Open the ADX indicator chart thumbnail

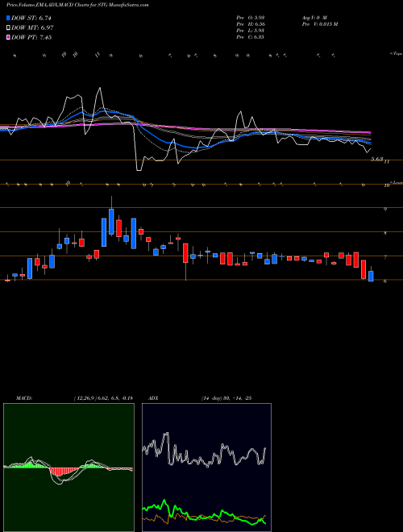pyautogui.click(x=206, y=468)
